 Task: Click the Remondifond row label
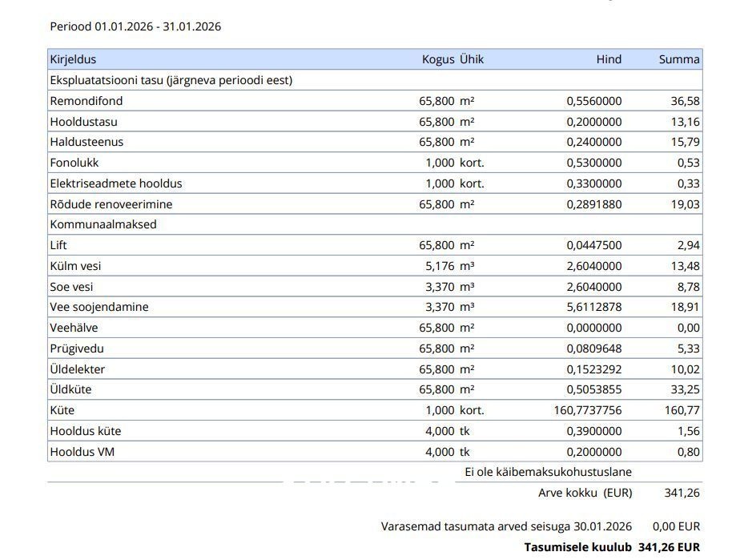coord(86,101)
